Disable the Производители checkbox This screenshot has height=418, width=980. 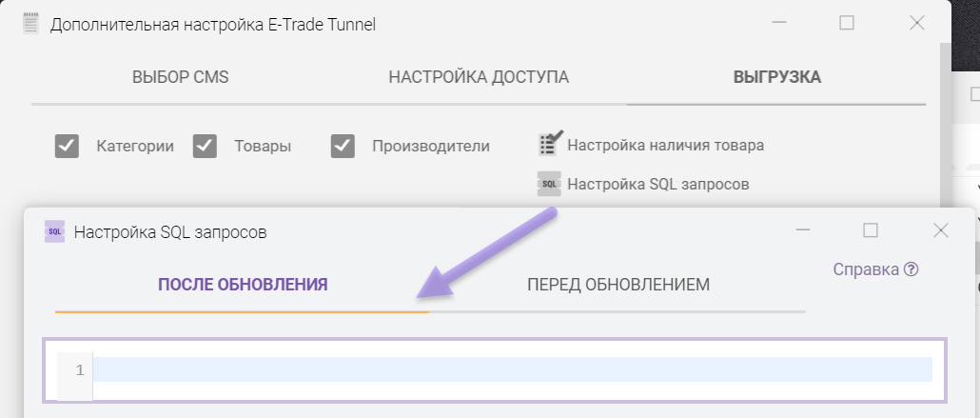[343, 146]
